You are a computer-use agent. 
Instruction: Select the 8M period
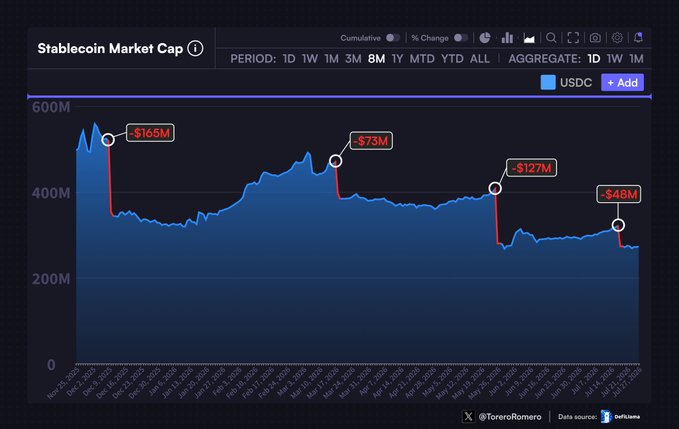point(376,59)
